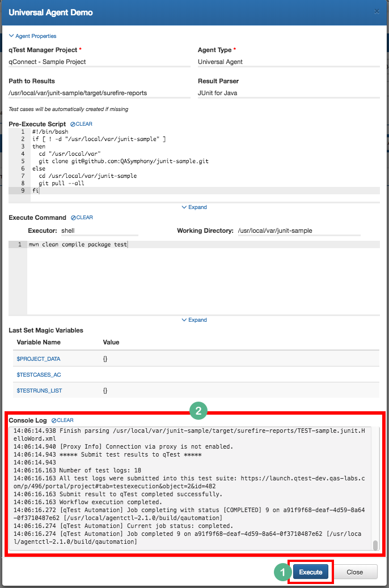389x588 pixels.
Task: Click the mvn clean compile command line
Action: point(78,245)
